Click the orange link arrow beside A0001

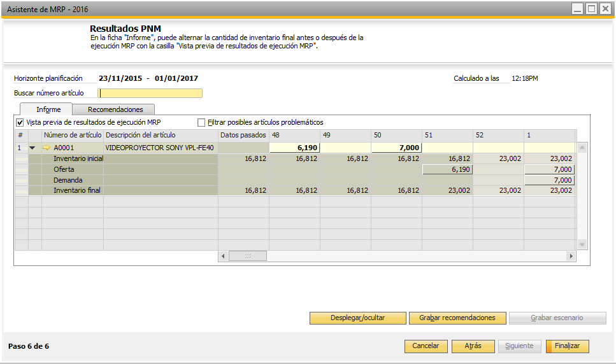pos(47,148)
